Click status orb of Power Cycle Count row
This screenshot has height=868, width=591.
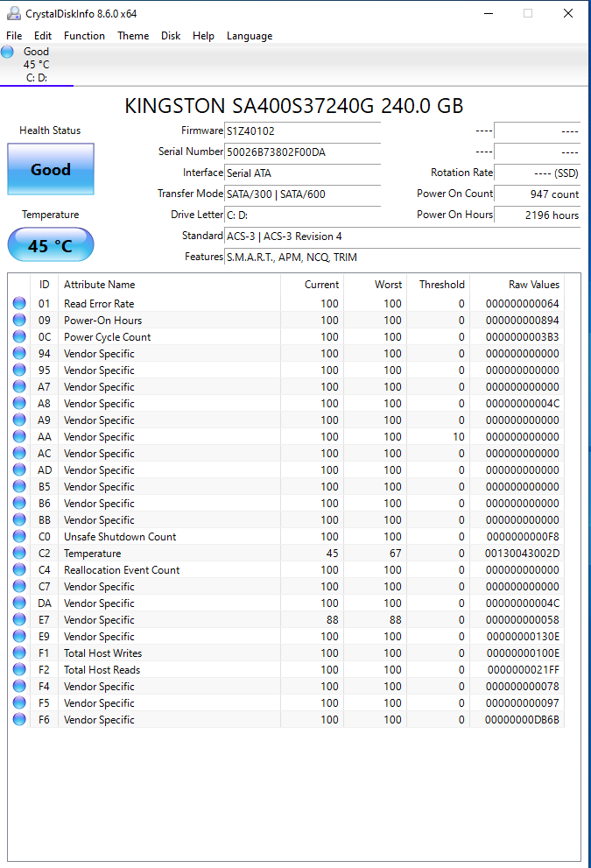pyautogui.click(x=19, y=336)
